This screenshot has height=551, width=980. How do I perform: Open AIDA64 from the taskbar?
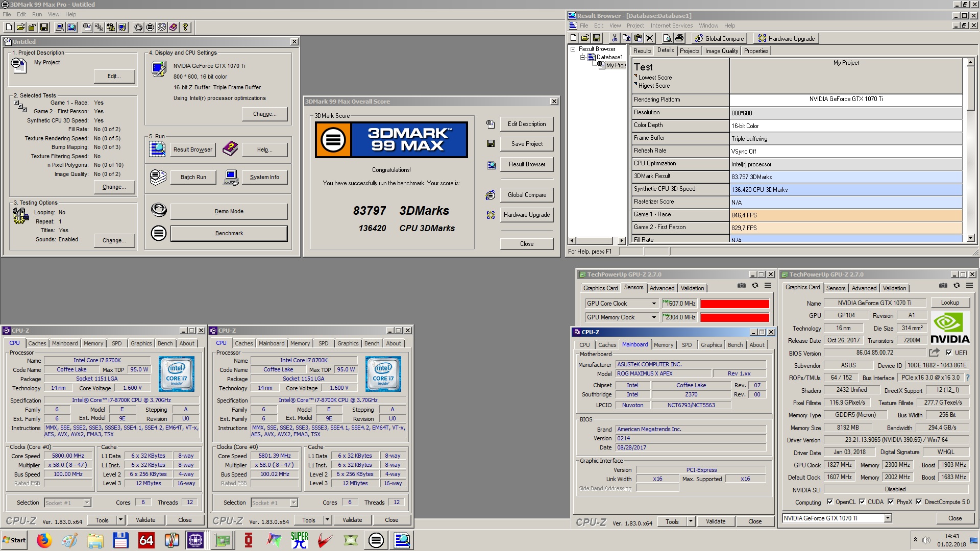coord(146,540)
